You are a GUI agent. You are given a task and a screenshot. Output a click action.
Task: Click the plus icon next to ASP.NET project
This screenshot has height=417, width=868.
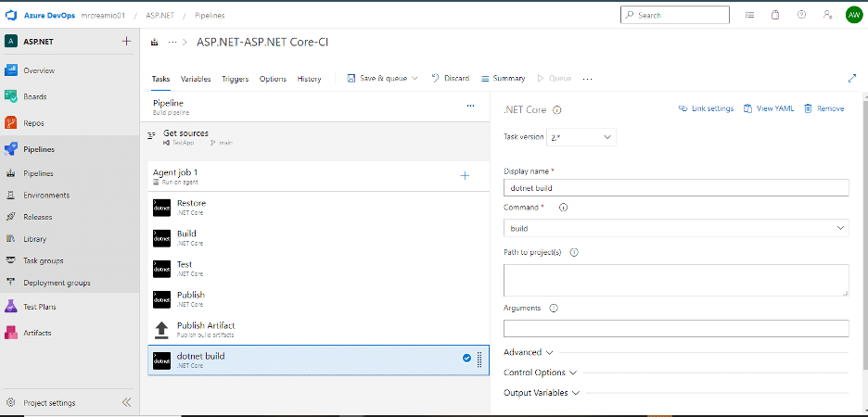[126, 42]
